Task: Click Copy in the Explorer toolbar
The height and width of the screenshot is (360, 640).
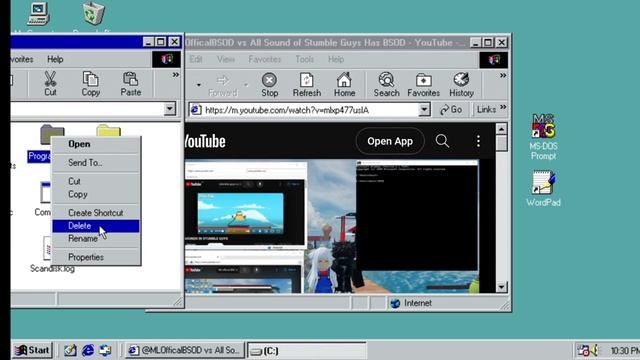Action: click(91, 84)
